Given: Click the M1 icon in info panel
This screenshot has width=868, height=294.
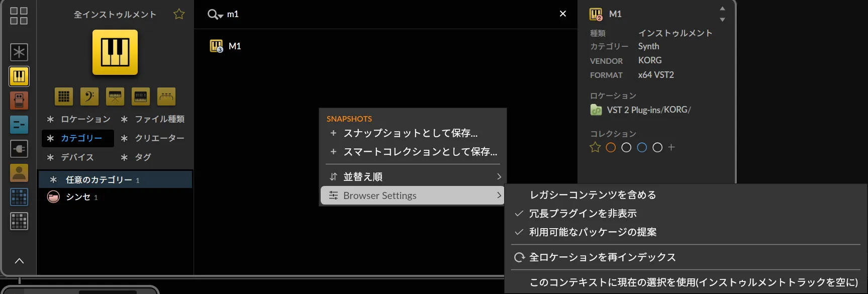Looking at the screenshot, I should 596,14.
